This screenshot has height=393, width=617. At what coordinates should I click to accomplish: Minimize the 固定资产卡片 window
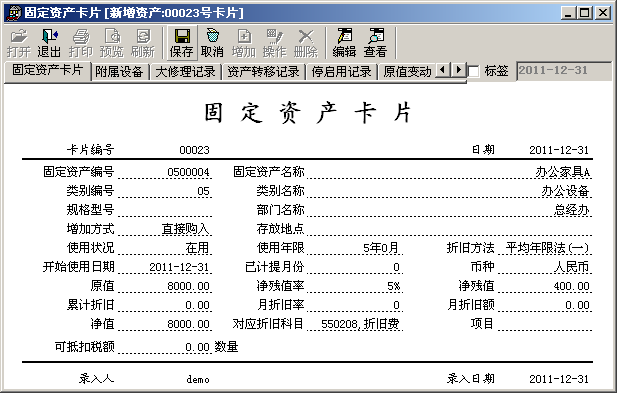pyautogui.click(x=568, y=13)
